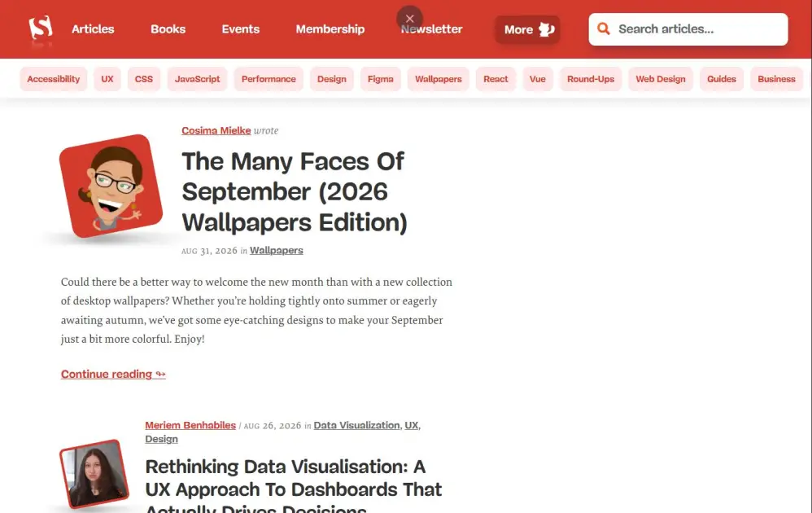Click Cosima Mielke's cartoon avatar

[111, 186]
